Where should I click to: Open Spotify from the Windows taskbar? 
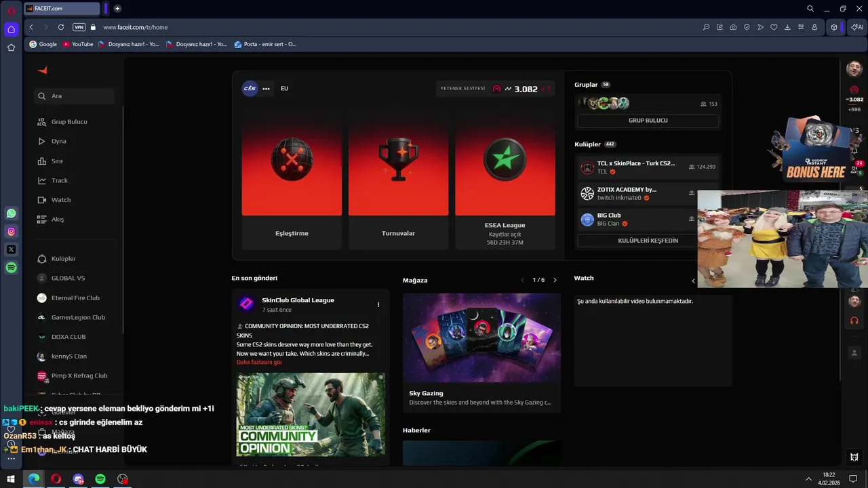[x=100, y=479]
